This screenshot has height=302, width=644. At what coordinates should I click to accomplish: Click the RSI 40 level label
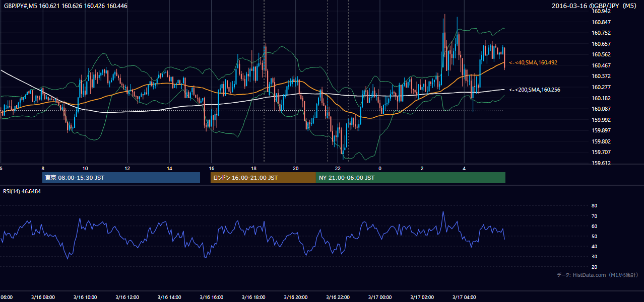[594, 246]
